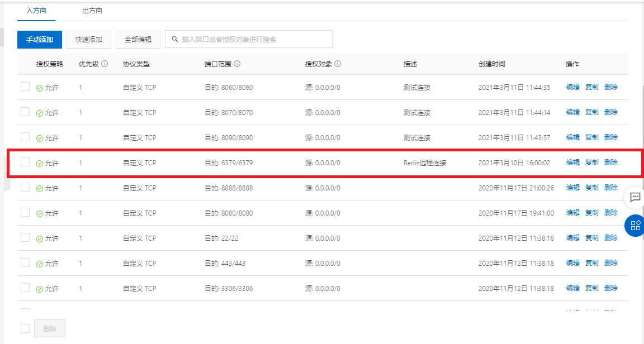Click 删除 for the 8888/8888 rule
644x344 pixels.
click(x=610, y=188)
